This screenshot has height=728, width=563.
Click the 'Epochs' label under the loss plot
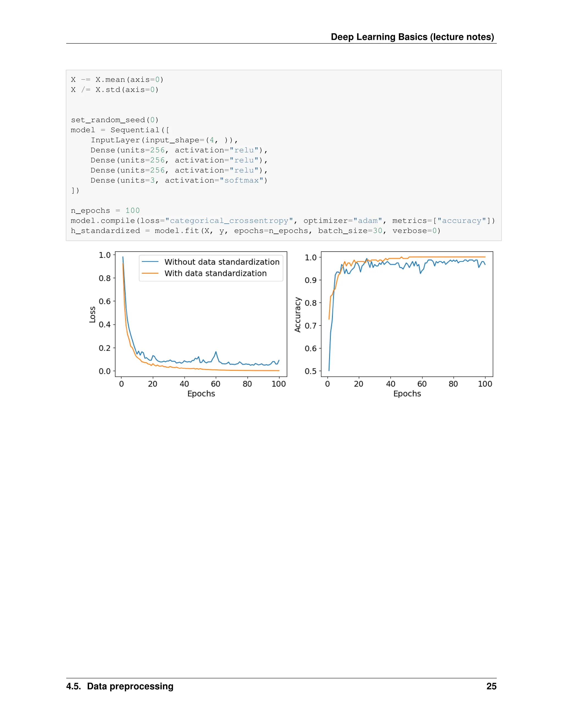coord(201,394)
